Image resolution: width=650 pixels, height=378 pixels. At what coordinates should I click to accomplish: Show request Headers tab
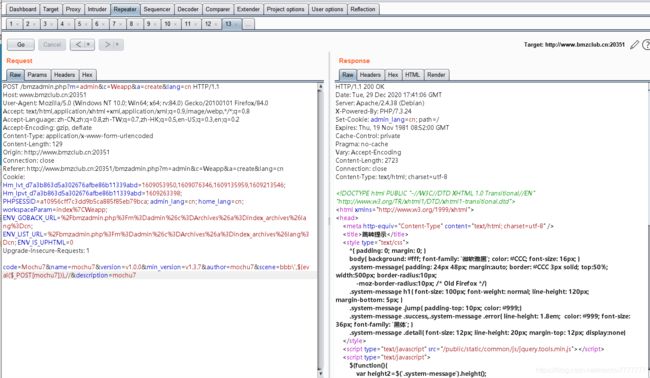[x=64, y=75]
